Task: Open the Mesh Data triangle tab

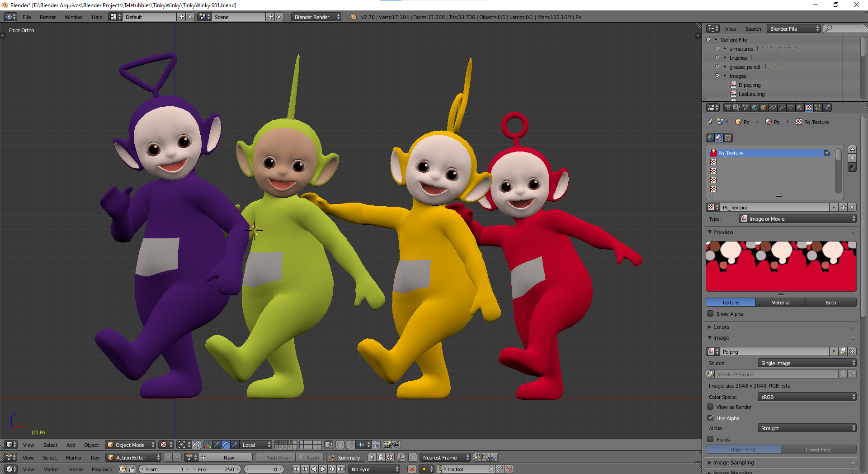Action: [791, 108]
